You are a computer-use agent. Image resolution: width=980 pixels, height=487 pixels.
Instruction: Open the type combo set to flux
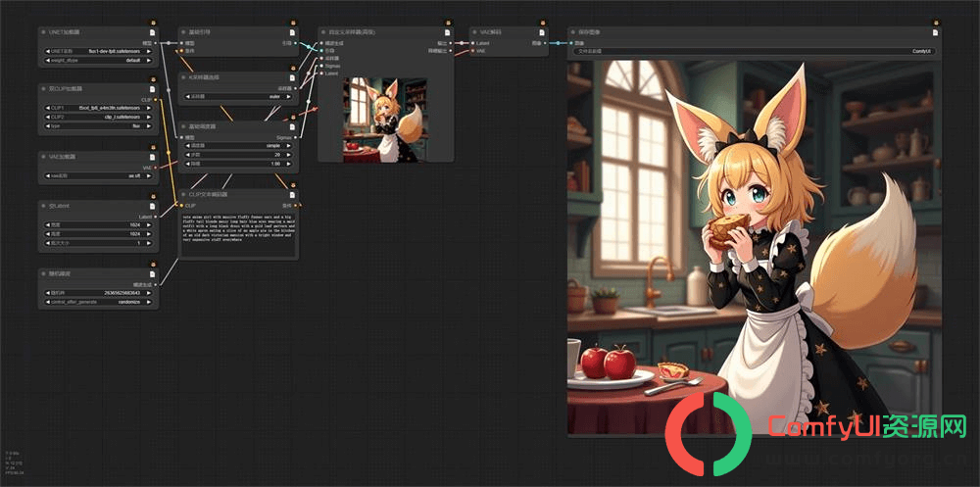coord(98,125)
